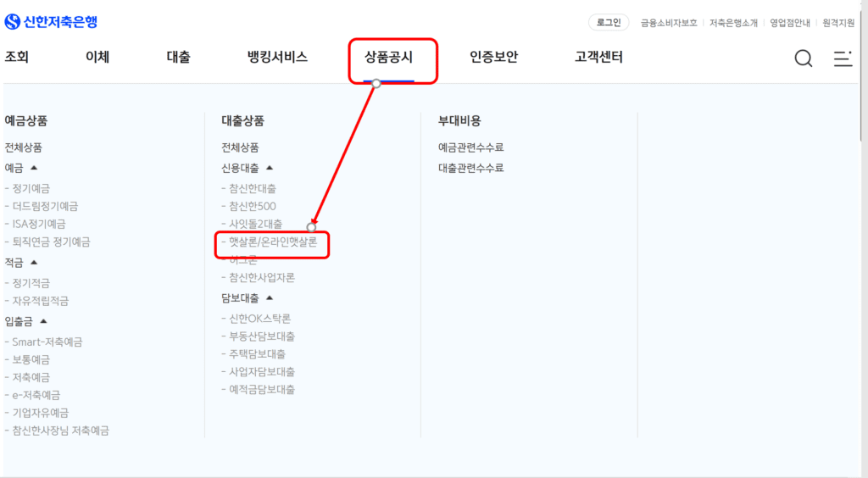The height and width of the screenshot is (478, 868).
Task: Collapse the 예금 section arrow
Action: tap(34, 168)
